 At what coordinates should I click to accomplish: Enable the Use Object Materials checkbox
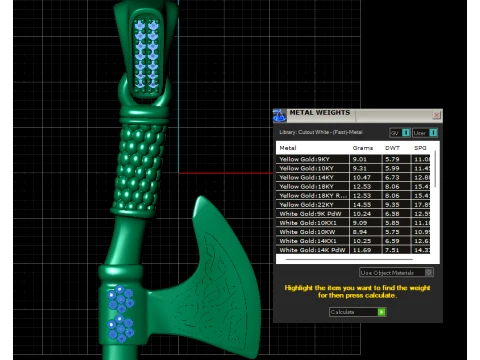[429, 272]
